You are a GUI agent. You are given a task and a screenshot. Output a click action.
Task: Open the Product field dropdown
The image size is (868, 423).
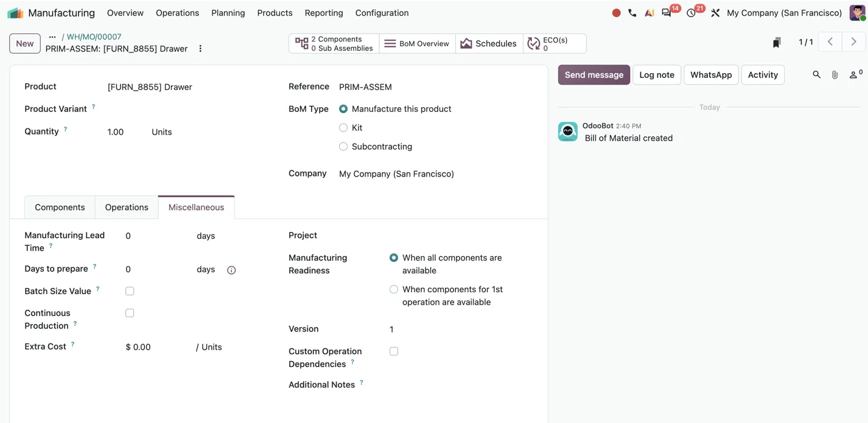pyautogui.click(x=189, y=87)
